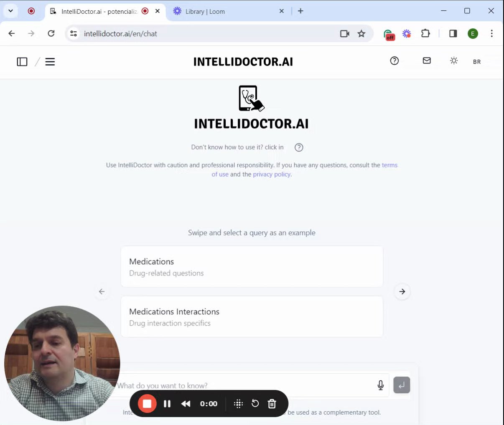Viewport: 504px width, 425px height.
Task: Toggle light/dark theme sun icon
Action: click(454, 61)
